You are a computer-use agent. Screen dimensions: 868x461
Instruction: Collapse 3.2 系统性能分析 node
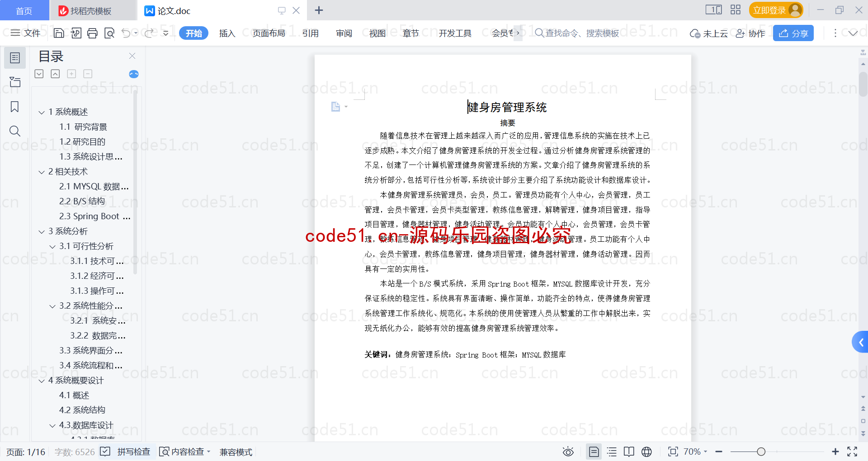coord(52,306)
